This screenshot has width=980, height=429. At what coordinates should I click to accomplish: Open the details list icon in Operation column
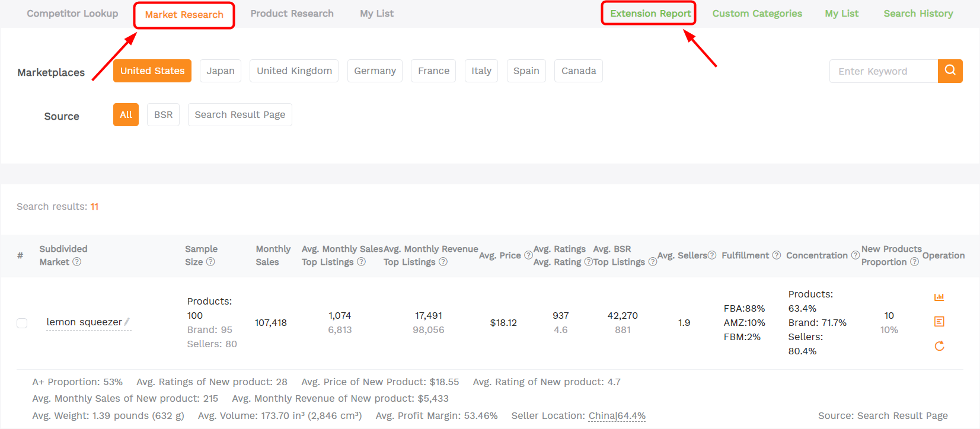tap(939, 322)
